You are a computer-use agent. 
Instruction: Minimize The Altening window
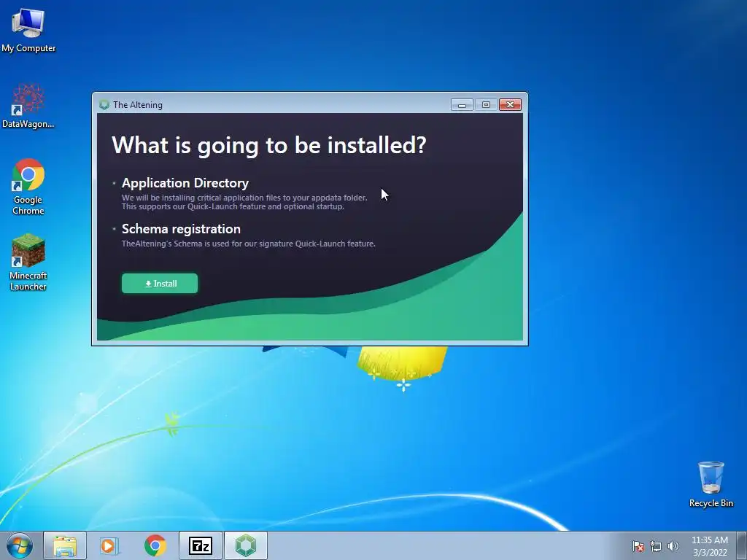point(462,105)
